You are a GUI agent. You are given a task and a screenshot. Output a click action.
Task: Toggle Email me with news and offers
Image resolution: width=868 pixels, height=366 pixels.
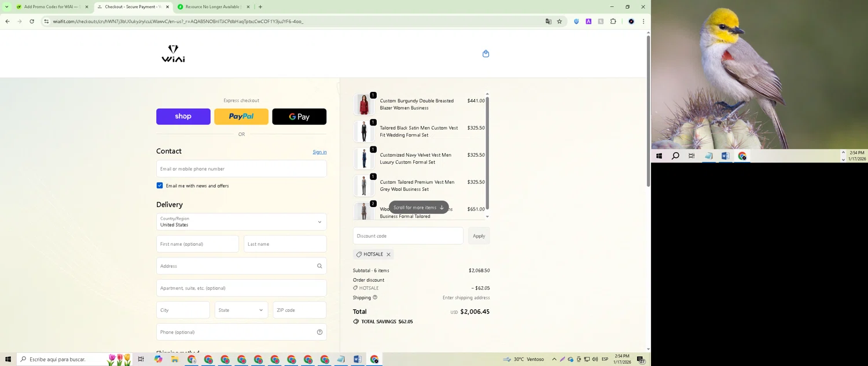coord(160,186)
